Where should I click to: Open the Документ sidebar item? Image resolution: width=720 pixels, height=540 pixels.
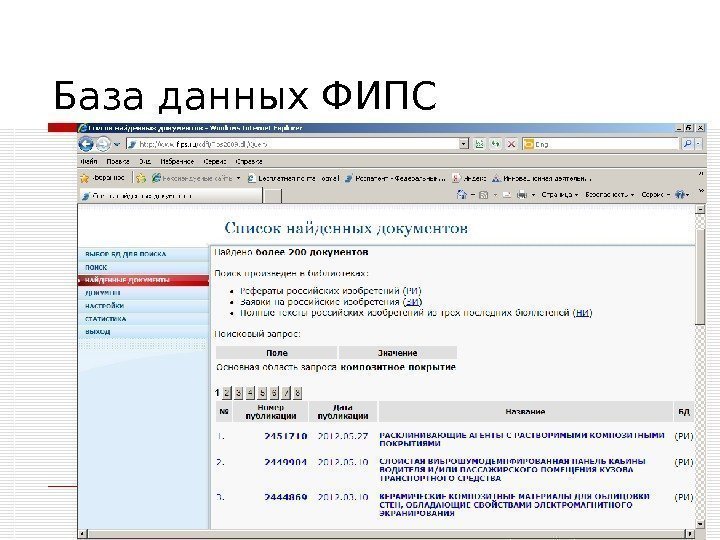144,292
